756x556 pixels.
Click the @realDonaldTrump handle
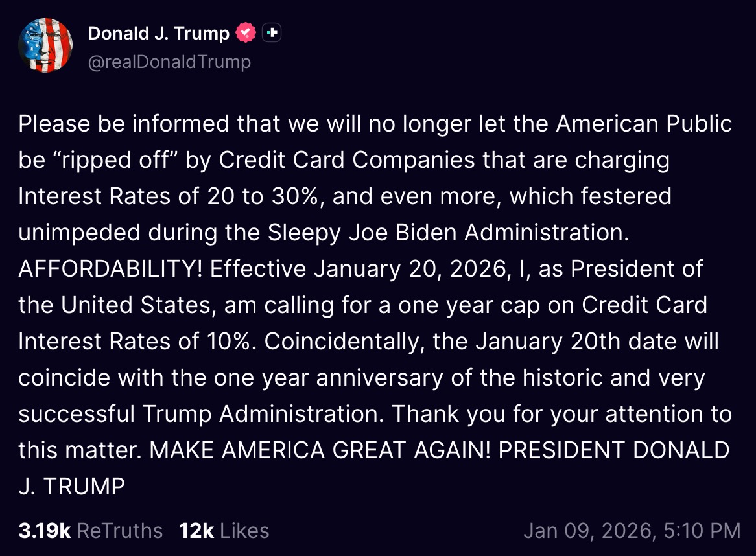169,62
